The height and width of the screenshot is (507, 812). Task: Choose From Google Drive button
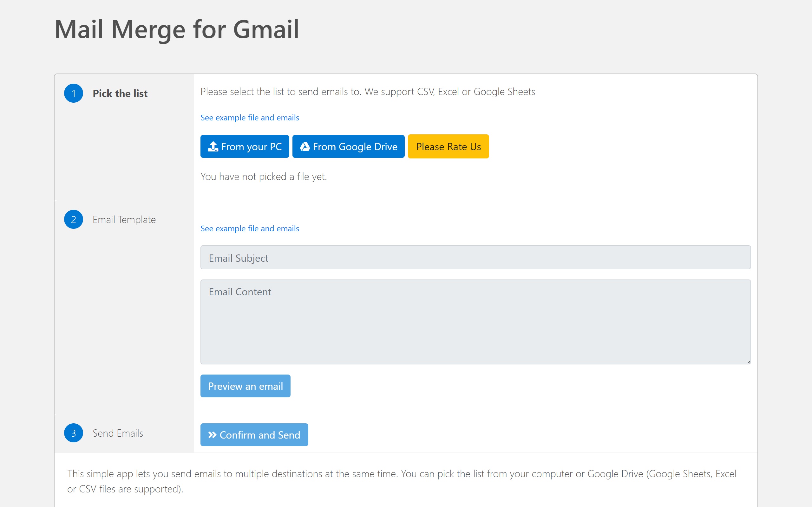[348, 146]
